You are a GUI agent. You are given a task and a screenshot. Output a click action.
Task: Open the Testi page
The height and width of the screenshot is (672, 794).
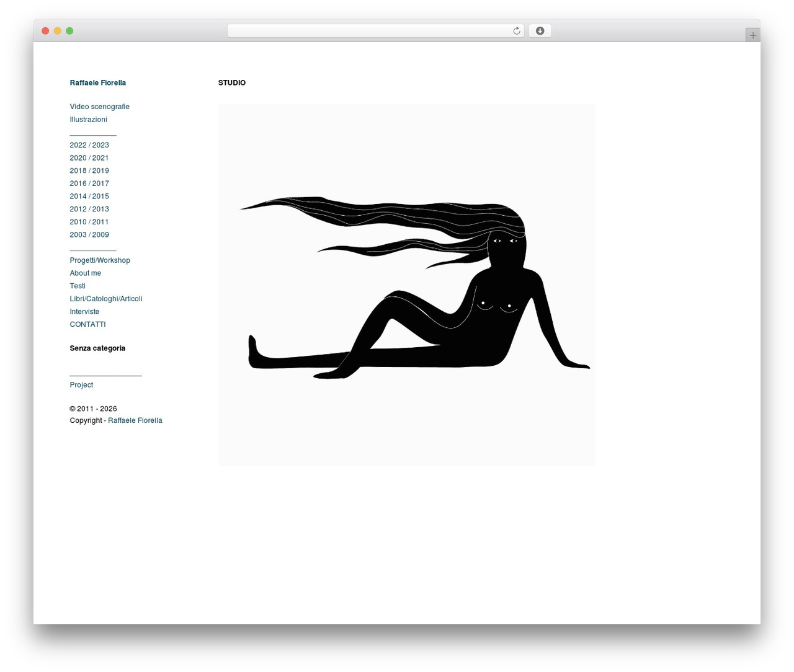pos(78,286)
